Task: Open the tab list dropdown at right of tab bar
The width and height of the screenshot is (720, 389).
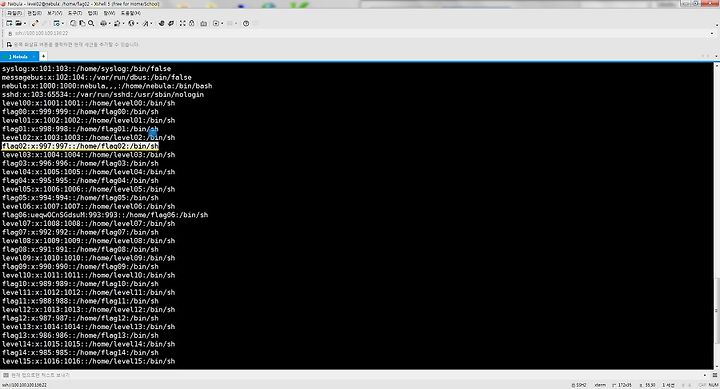Action: (716, 56)
